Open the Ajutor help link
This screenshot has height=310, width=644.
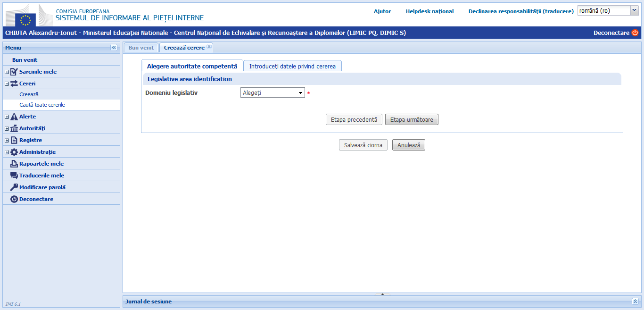[382, 11]
